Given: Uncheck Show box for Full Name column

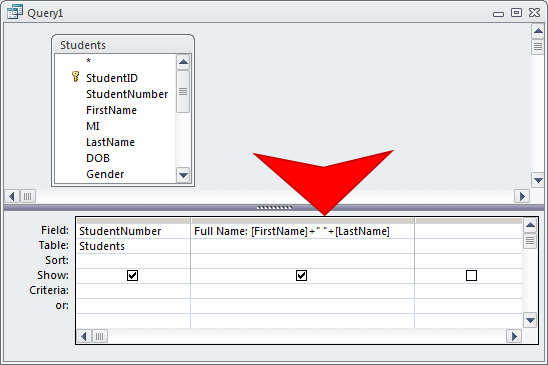Looking at the screenshot, I should pyautogui.click(x=302, y=275).
